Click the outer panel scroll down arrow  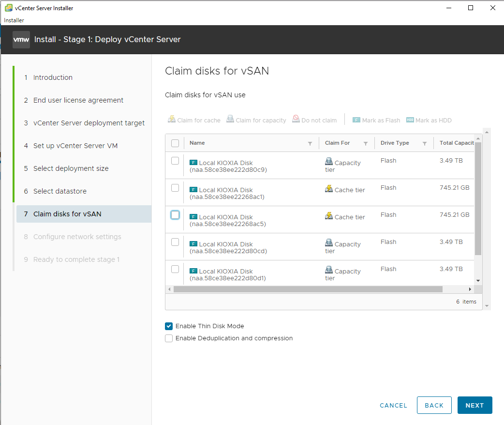(x=487, y=306)
